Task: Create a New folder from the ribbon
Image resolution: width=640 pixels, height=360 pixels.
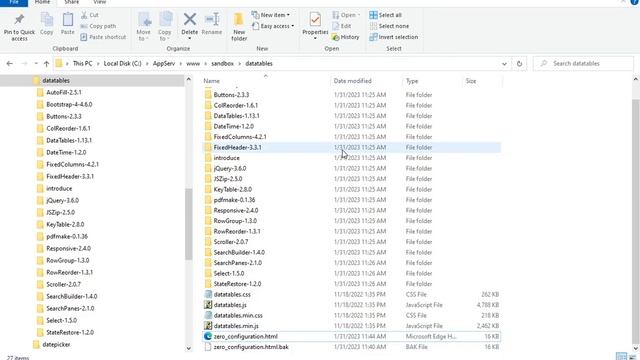Action: pos(239,27)
